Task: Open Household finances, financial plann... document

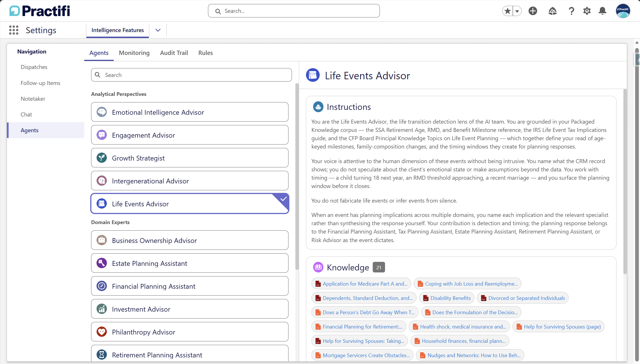Action: click(x=460, y=341)
